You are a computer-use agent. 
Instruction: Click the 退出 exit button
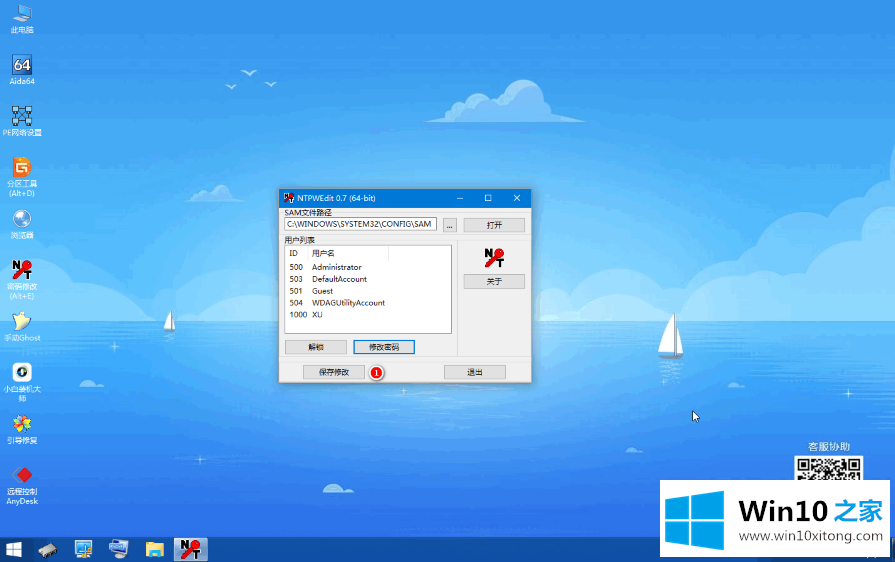point(474,372)
